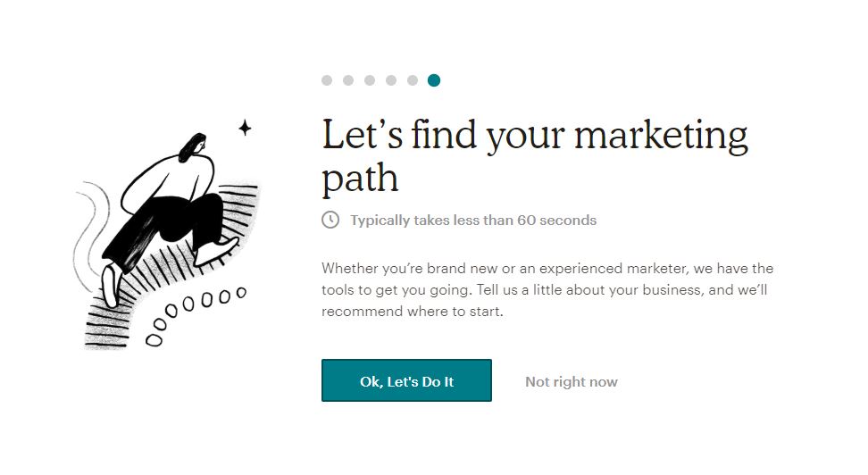
Task: Click the sparkle star in the illustration
Action: 245,128
